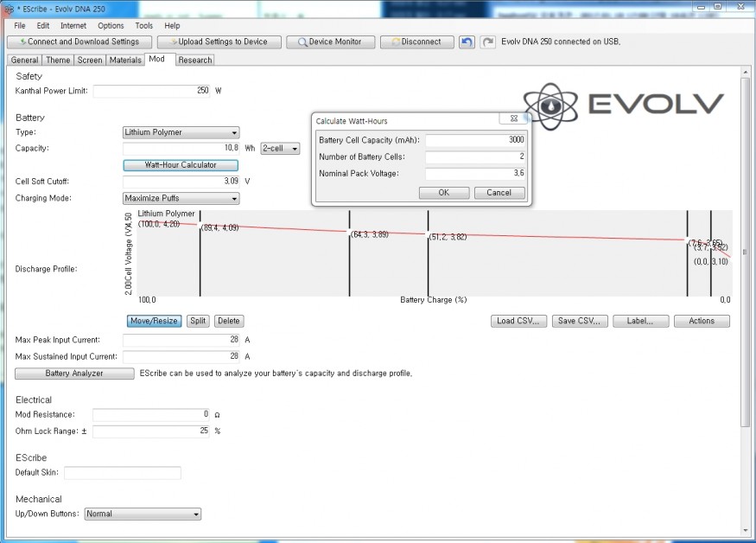Click Load CSV button
The width and height of the screenshot is (756, 543).
[518, 321]
